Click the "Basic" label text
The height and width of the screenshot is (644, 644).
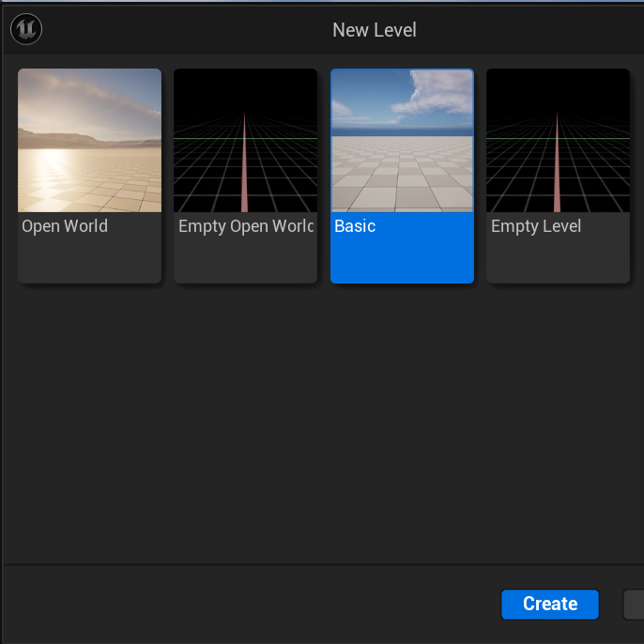click(x=355, y=226)
